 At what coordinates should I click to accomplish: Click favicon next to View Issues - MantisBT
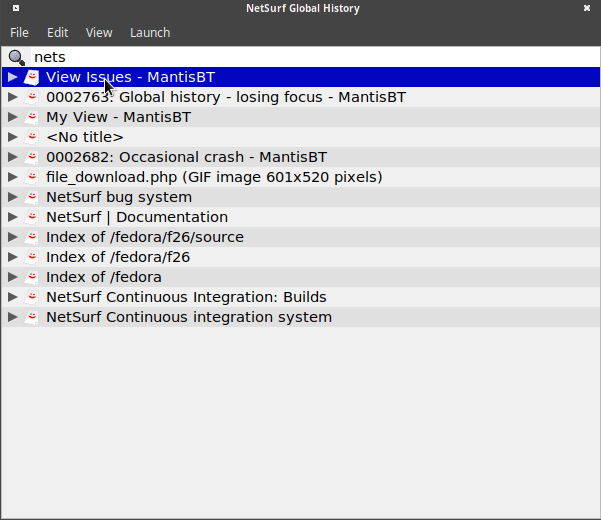(x=32, y=77)
